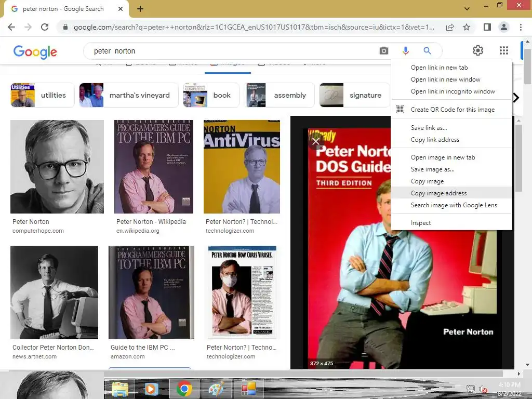
Task: Click the horizontal scrollbar right arrow
Action: pos(518,374)
